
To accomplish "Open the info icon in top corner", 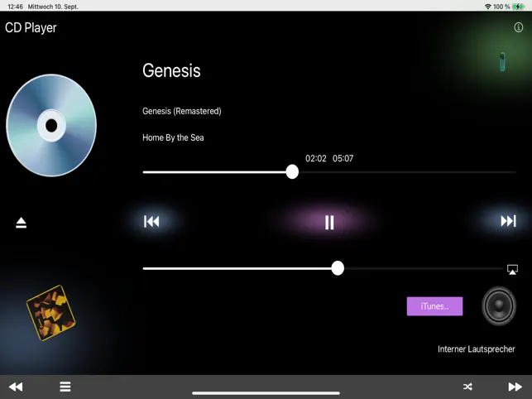I will coord(518,27).
